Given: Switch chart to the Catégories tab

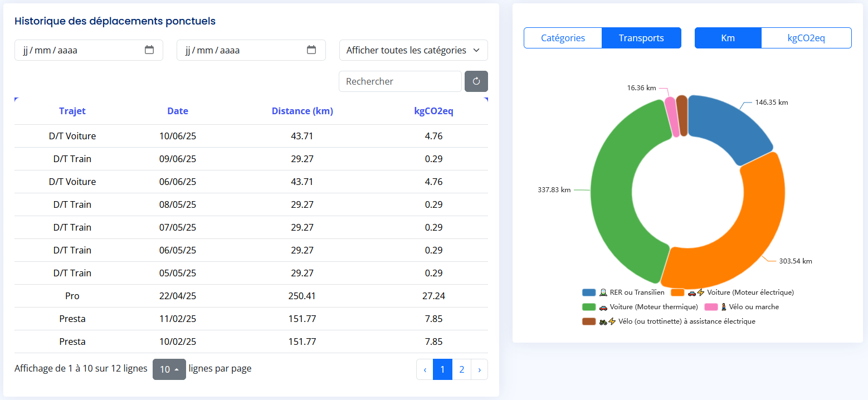Looking at the screenshot, I should (x=563, y=38).
